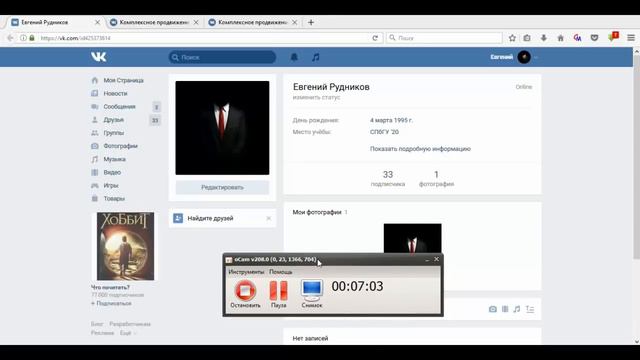Click Друзья 33 counter badge
This screenshot has height=360, width=640.
pos(155,120)
